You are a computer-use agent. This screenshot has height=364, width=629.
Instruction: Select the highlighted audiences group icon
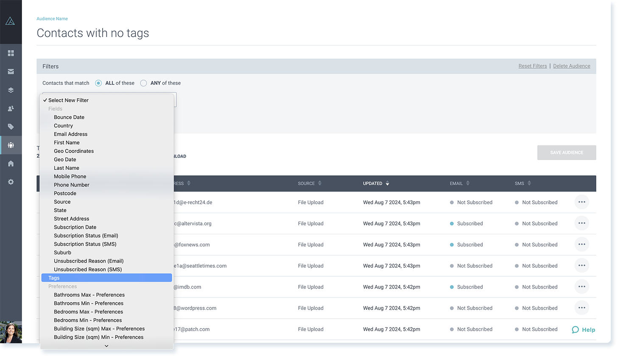tap(11, 144)
